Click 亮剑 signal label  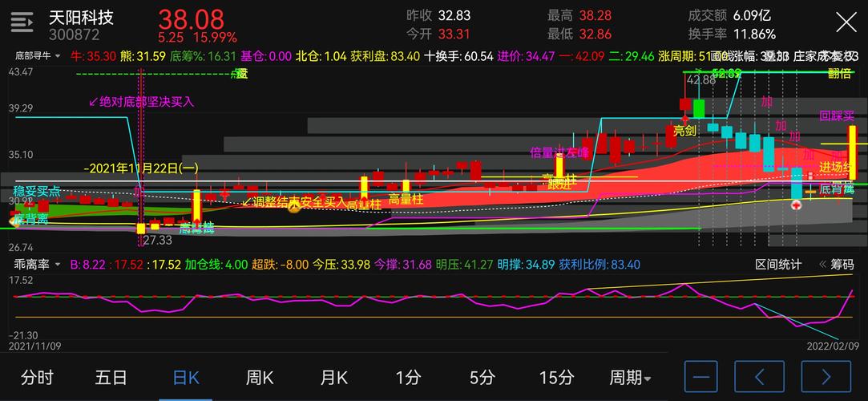684,131
